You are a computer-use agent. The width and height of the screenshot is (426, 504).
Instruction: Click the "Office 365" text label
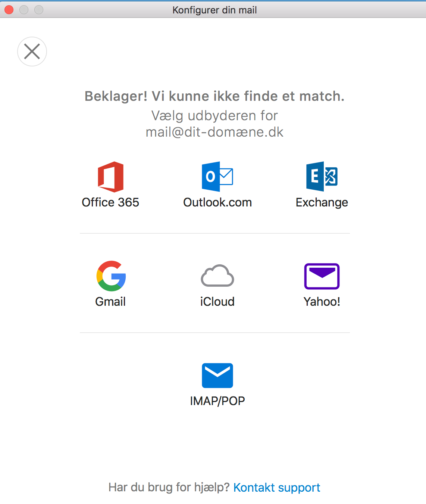tap(110, 202)
